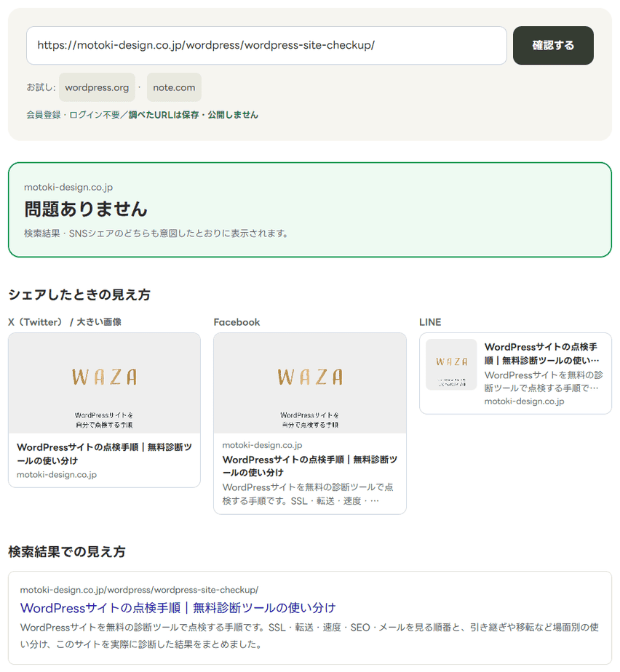Try the note.com sample chip

click(x=174, y=87)
